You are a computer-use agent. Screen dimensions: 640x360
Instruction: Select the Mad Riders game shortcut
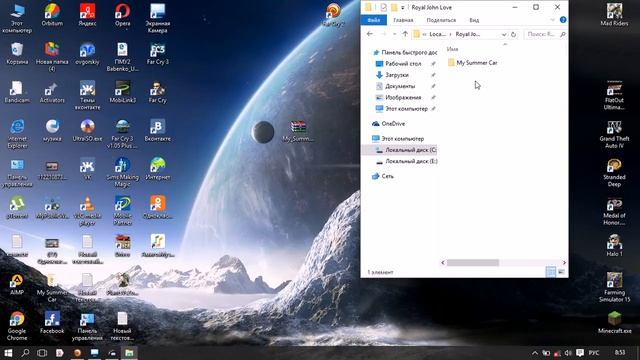coord(614,15)
